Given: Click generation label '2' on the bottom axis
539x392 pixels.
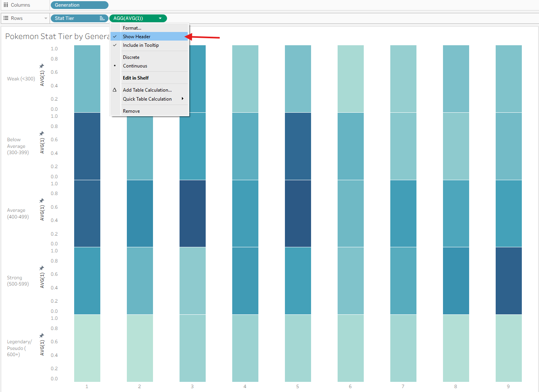Looking at the screenshot, I should pos(140,387).
